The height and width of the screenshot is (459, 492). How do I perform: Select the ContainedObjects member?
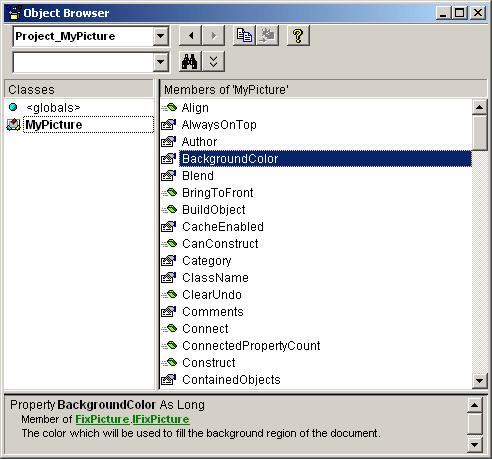231,380
